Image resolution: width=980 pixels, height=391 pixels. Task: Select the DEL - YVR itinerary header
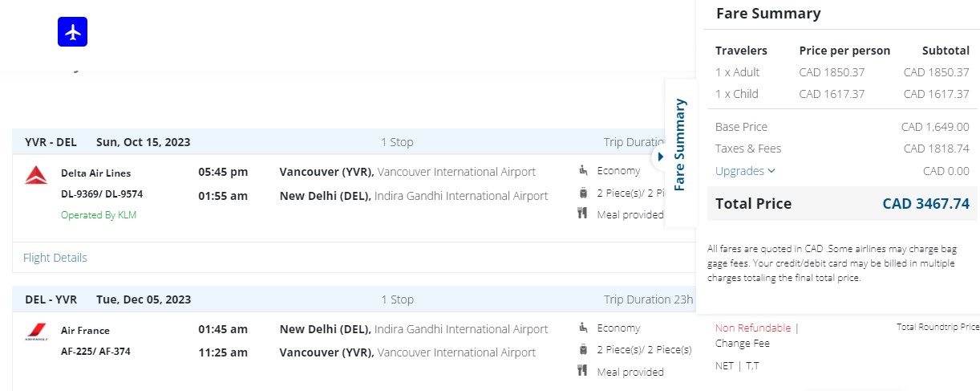click(x=51, y=299)
